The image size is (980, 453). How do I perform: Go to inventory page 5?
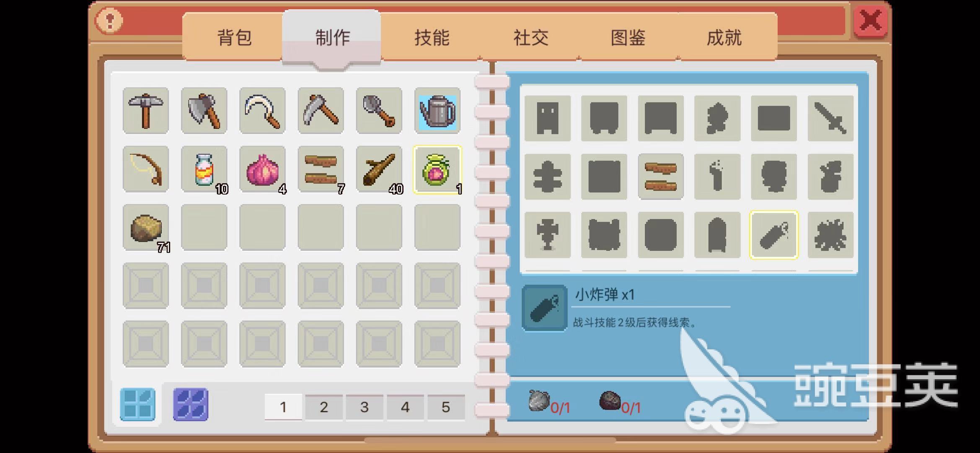pos(446,407)
